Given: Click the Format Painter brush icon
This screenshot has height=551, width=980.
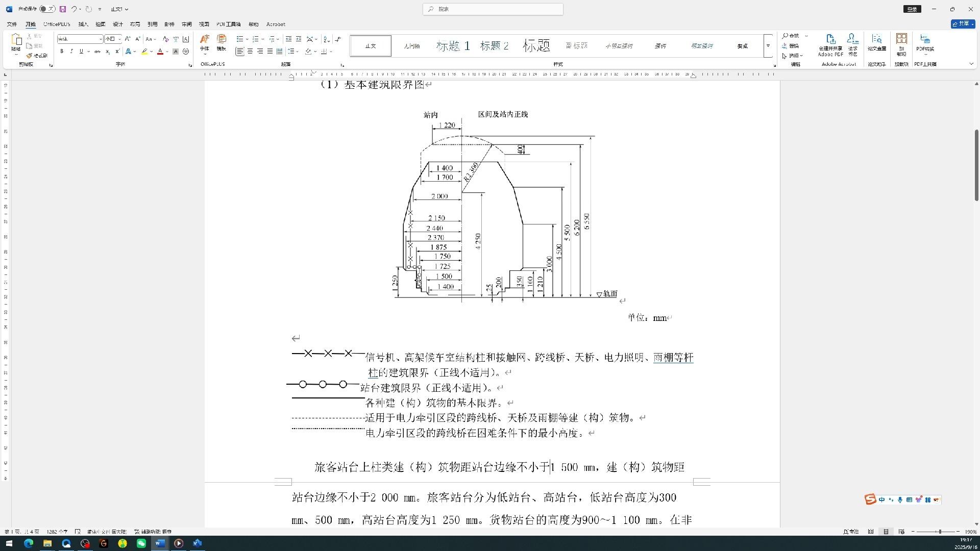Looking at the screenshot, I should [30, 56].
